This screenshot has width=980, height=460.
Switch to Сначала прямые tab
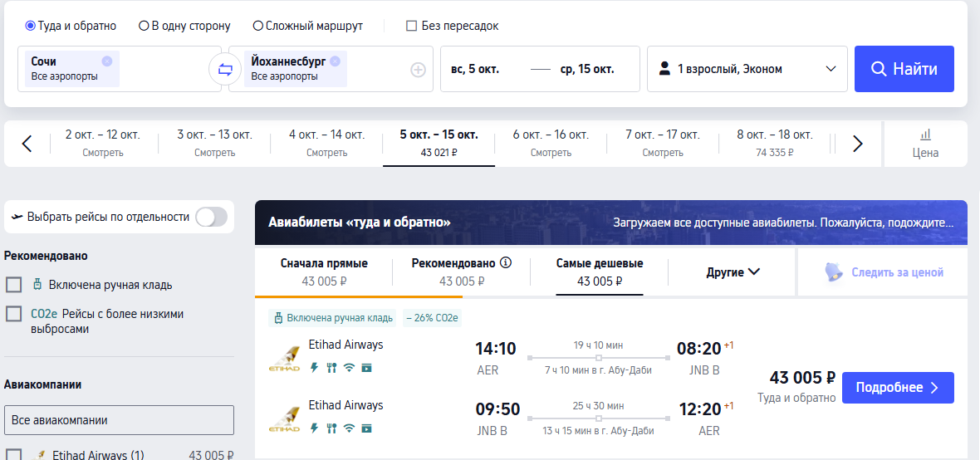pyautogui.click(x=324, y=272)
